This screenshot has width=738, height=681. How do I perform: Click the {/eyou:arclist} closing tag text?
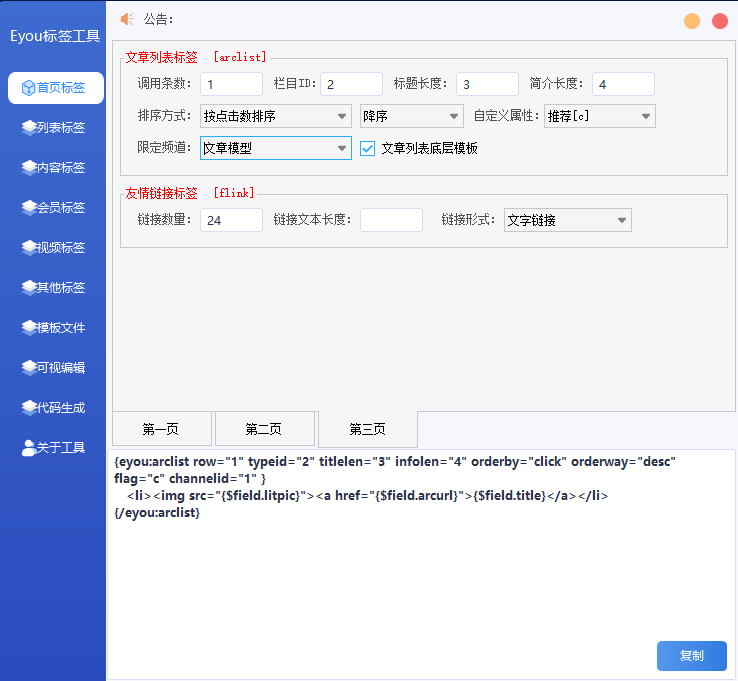click(157, 513)
